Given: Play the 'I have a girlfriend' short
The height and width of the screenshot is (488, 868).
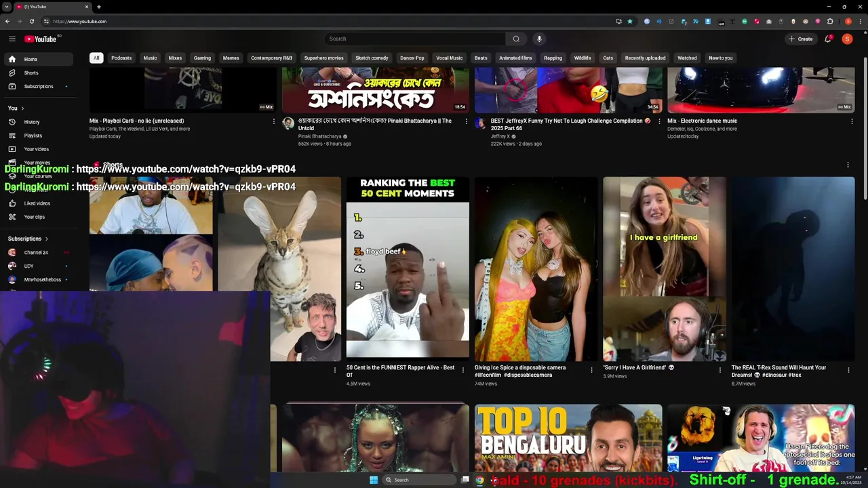Looking at the screenshot, I should pyautogui.click(x=665, y=269).
